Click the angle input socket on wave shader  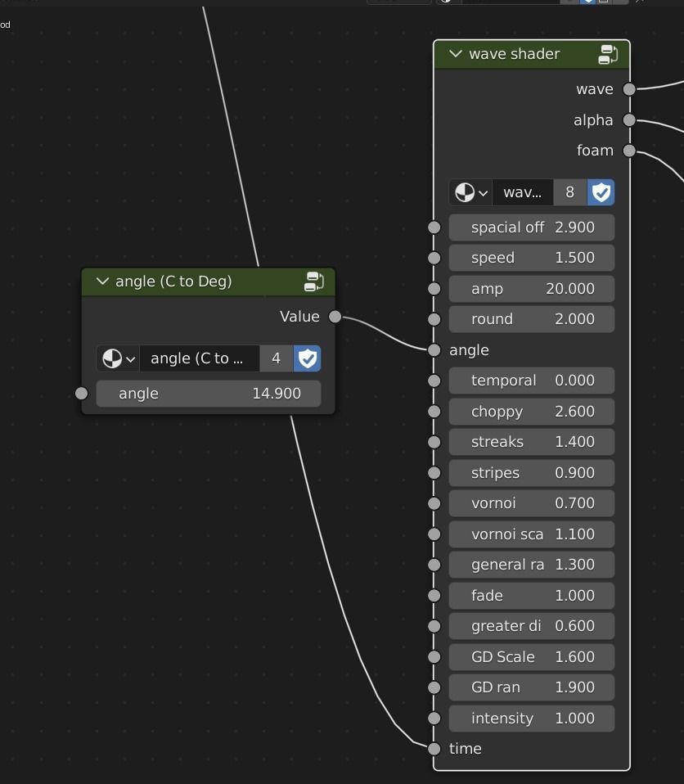[x=434, y=350]
